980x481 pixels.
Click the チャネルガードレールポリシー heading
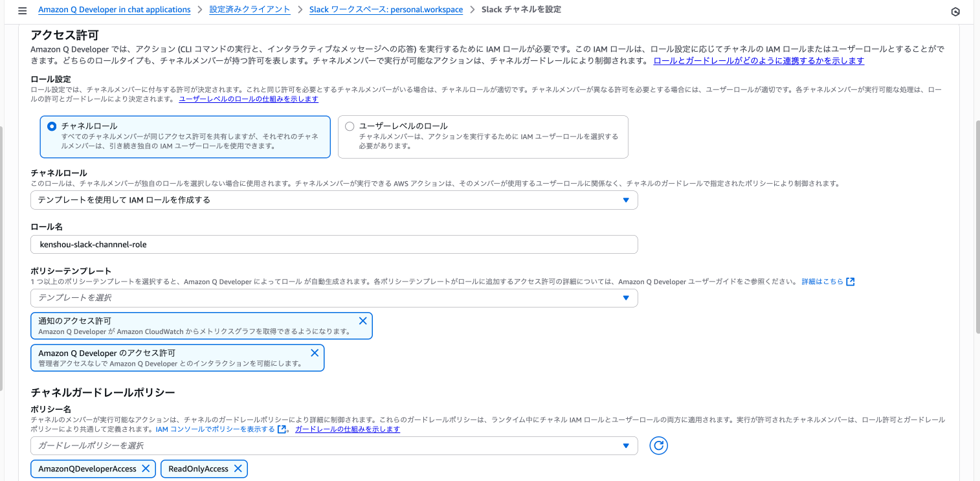tap(103, 392)
